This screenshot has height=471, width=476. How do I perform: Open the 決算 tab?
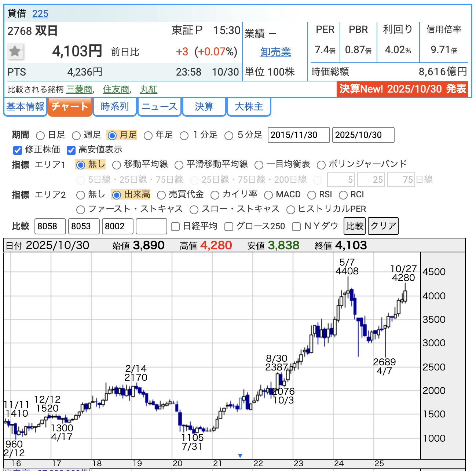(204, 107)
